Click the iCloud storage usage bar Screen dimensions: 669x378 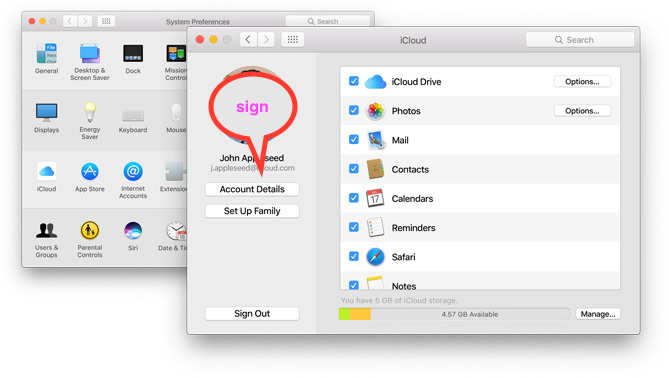click(x=454, y=314)
